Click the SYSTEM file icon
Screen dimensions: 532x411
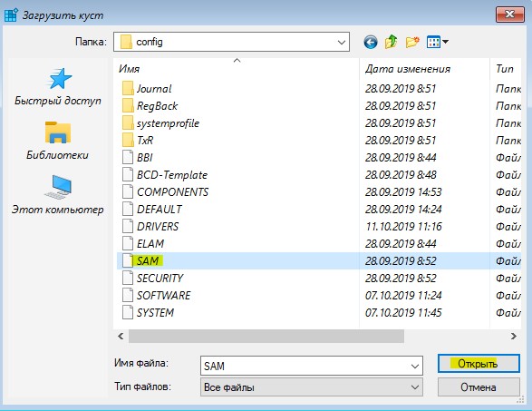pos(128,312)
